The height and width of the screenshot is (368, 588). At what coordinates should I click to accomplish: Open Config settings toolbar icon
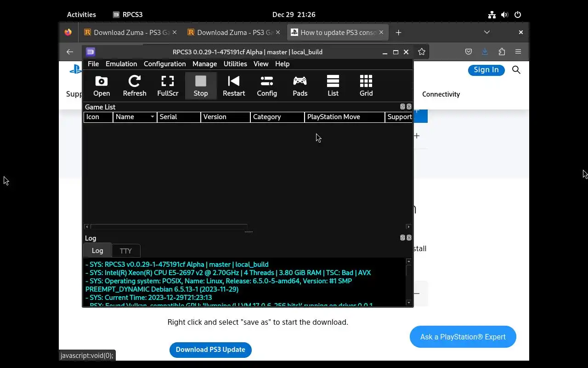pyautogui.click(x=267, y=86)
